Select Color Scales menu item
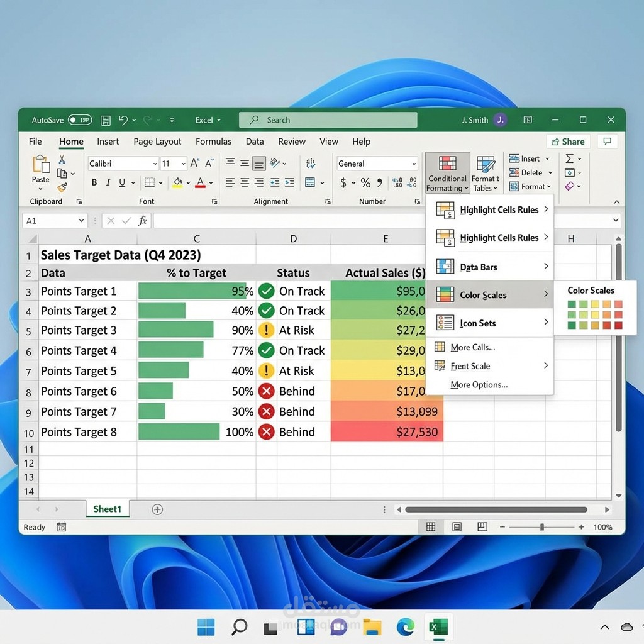644x644 pixels. 491,294
